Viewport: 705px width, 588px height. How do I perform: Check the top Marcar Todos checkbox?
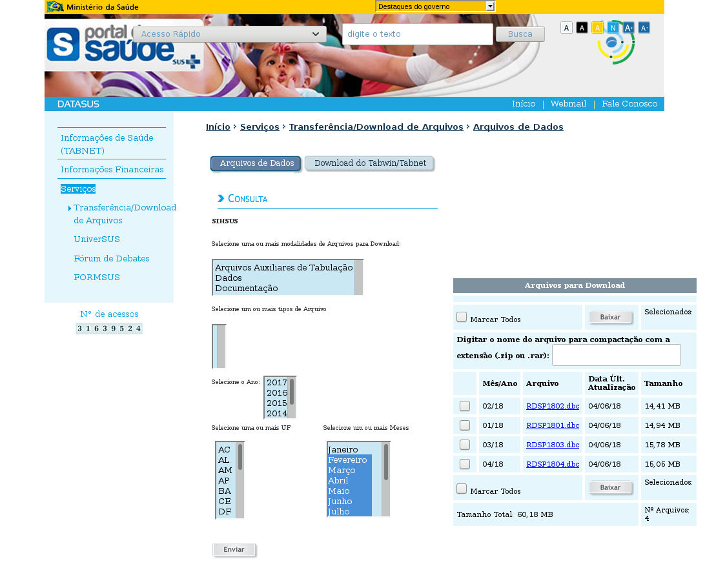pos(462,317)
